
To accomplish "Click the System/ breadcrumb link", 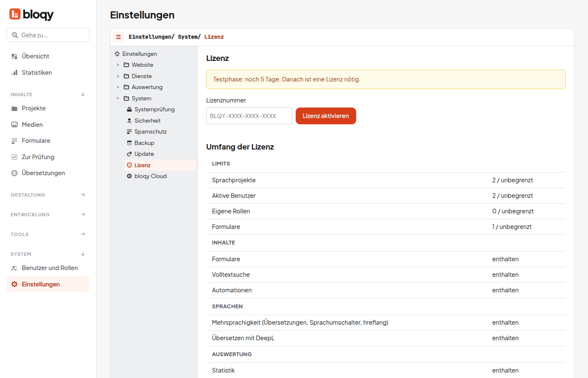I will (189, 37).
